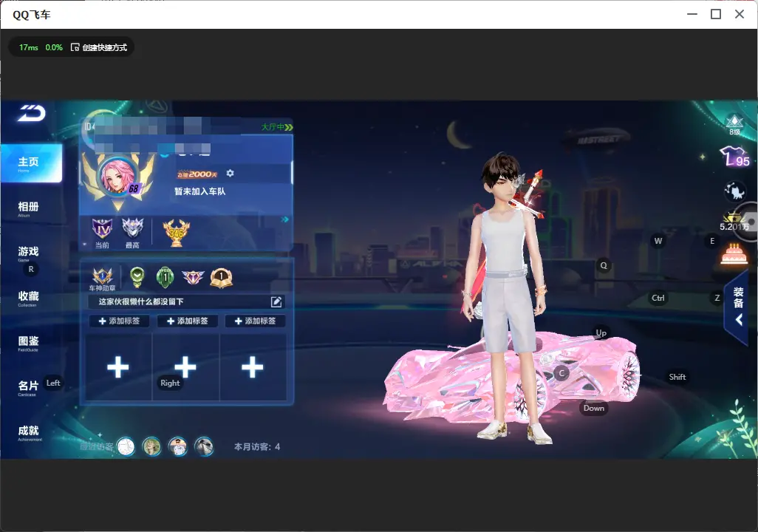This screenshot has height=532, width=758.
Task: Click the W key mapping overlay
Action: tap(658, 241)
